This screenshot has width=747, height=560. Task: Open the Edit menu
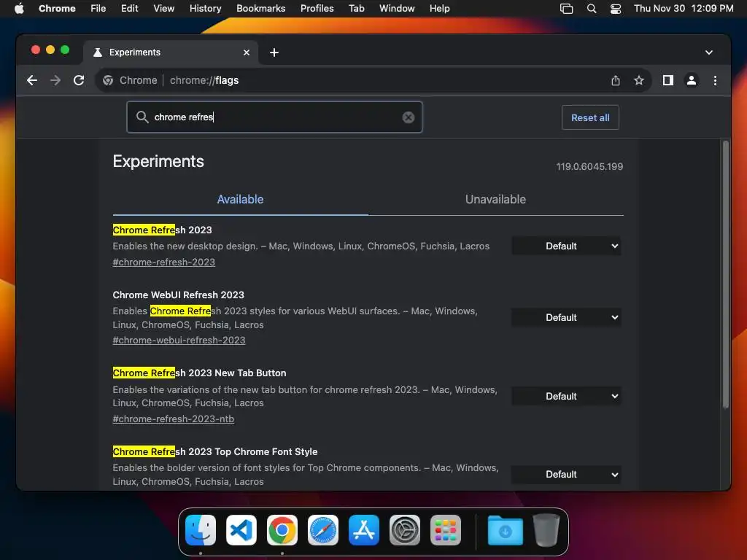click(x=130, y=9)
